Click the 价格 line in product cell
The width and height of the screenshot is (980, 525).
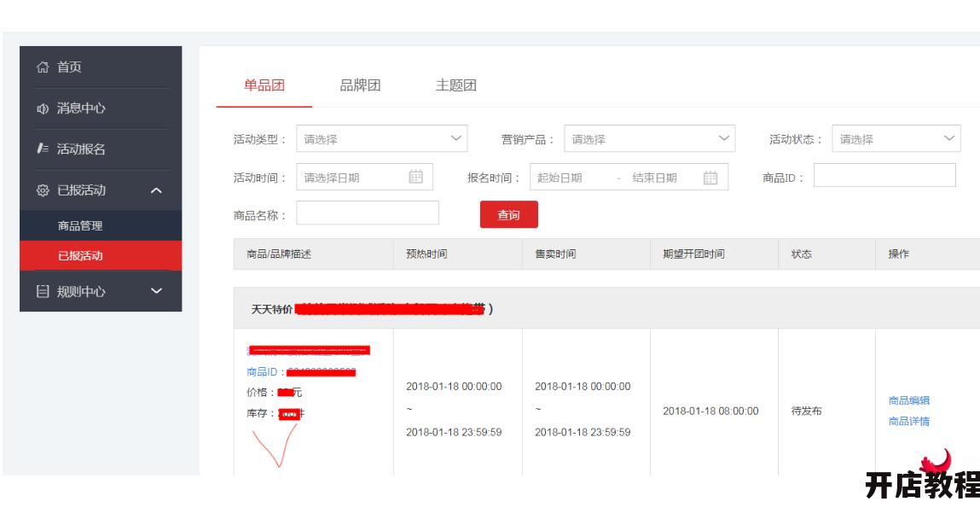coord(275,393)
